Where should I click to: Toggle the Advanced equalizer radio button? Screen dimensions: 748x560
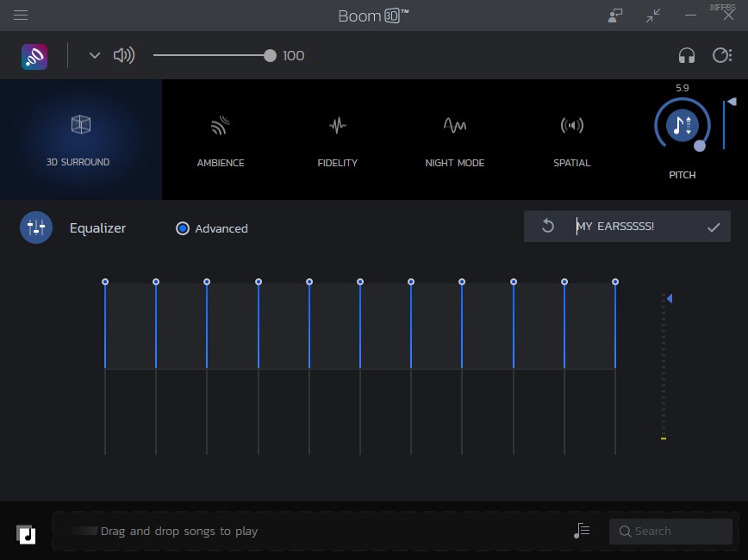tap(183, 228)
